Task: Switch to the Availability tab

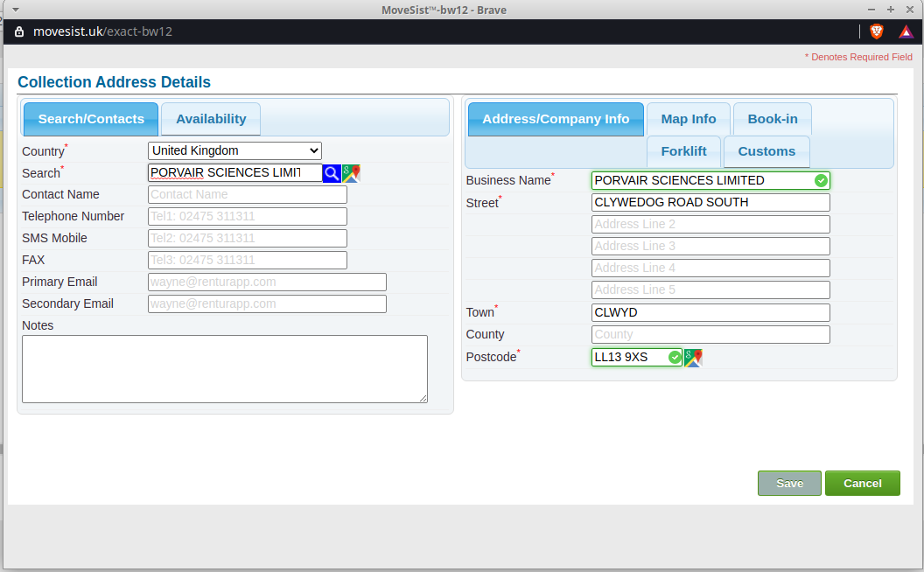Action: [211, 119]
